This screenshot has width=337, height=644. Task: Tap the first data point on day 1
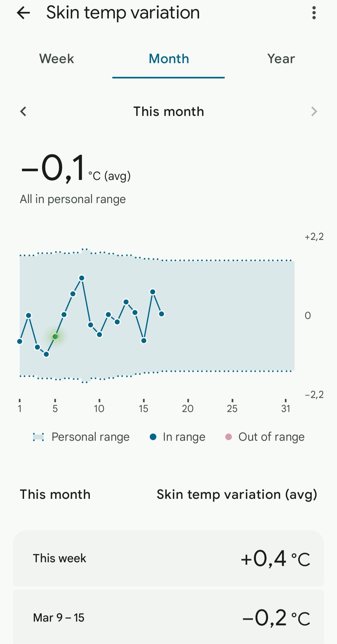(x=20, y=341)
